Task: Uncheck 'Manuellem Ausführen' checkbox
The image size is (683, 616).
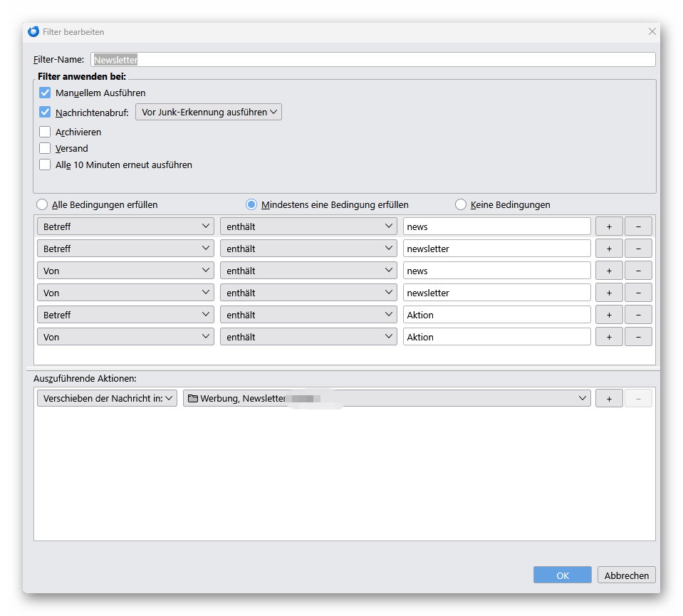Action: (x=45, y=93)
